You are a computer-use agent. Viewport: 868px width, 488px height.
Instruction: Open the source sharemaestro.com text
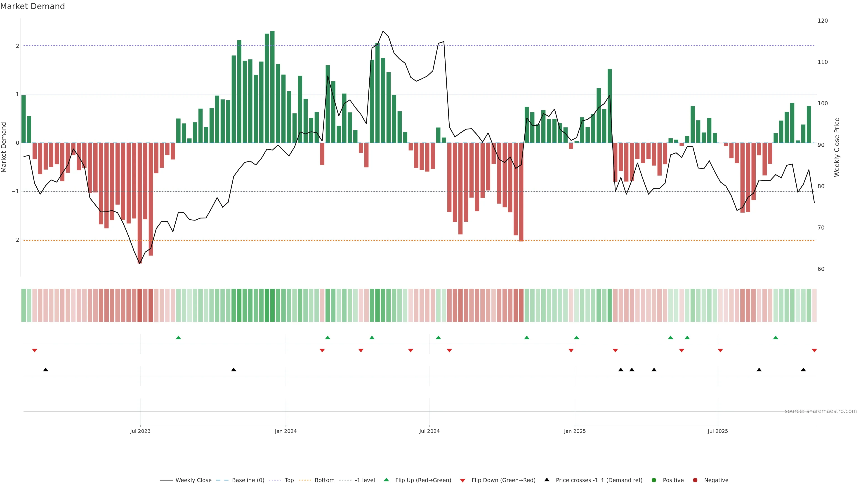(x=821, y=411)
